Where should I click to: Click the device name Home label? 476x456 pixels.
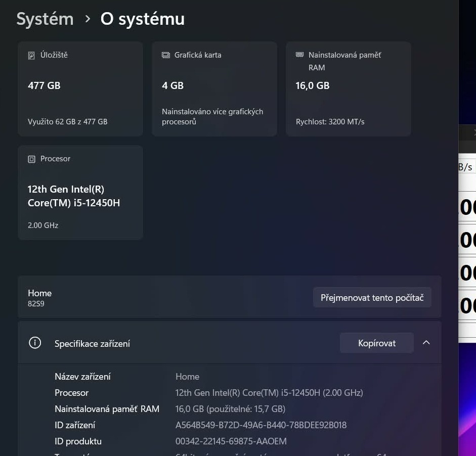click(x=39, y=293)
